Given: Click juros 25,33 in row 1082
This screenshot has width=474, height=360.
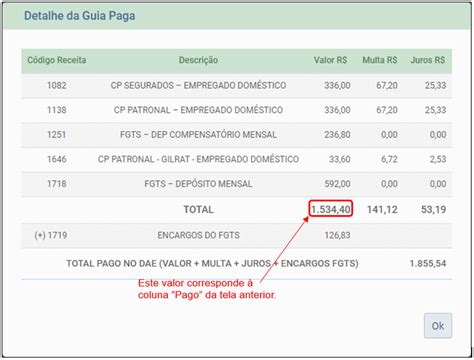Looking at the screenshot, I should 435,85.
